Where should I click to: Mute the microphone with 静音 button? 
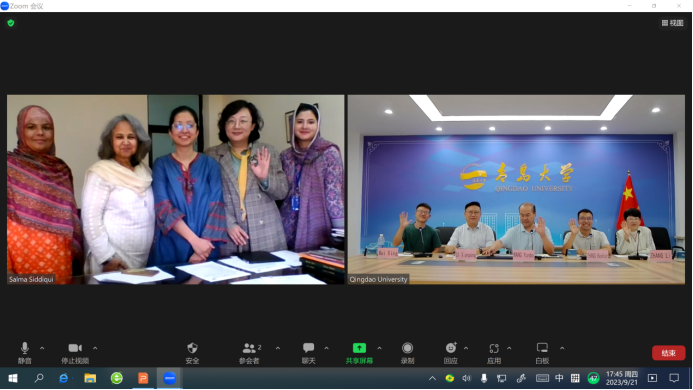(25, 352)
